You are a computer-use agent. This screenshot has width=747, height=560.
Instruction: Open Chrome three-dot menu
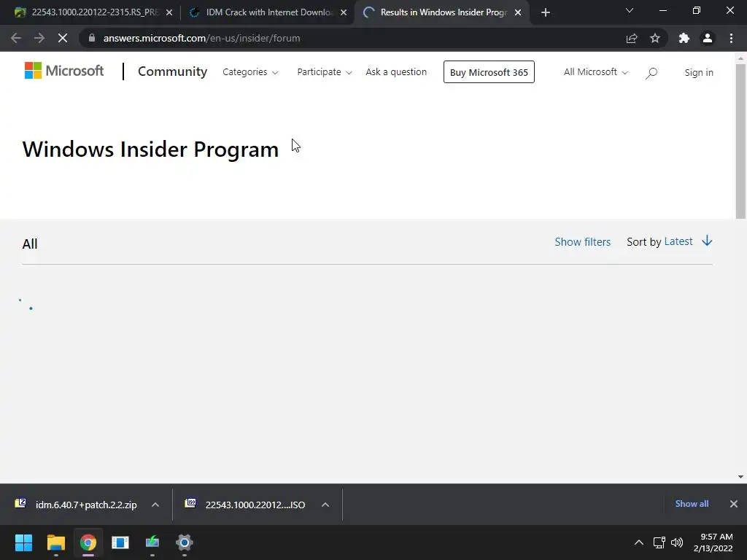(x=731, y=38)
